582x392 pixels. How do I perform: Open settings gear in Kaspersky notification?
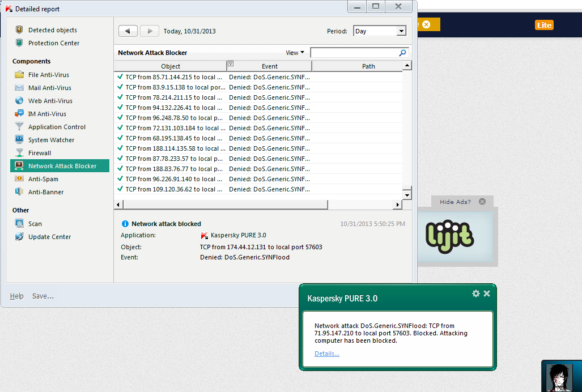[476, 294]
